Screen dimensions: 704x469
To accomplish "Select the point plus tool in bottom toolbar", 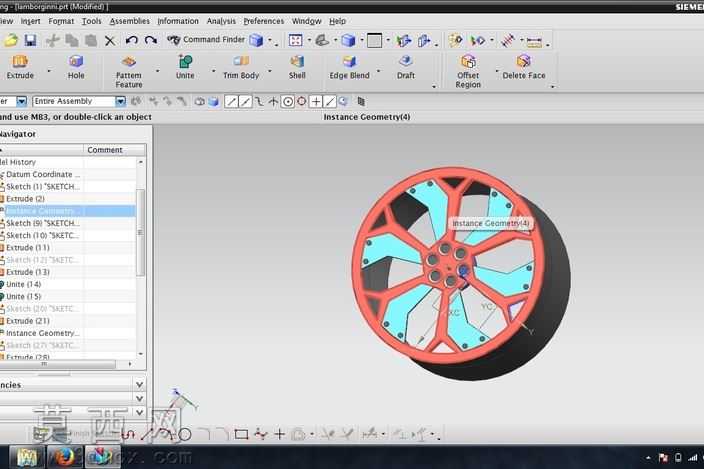I will (x=279, y=434).
